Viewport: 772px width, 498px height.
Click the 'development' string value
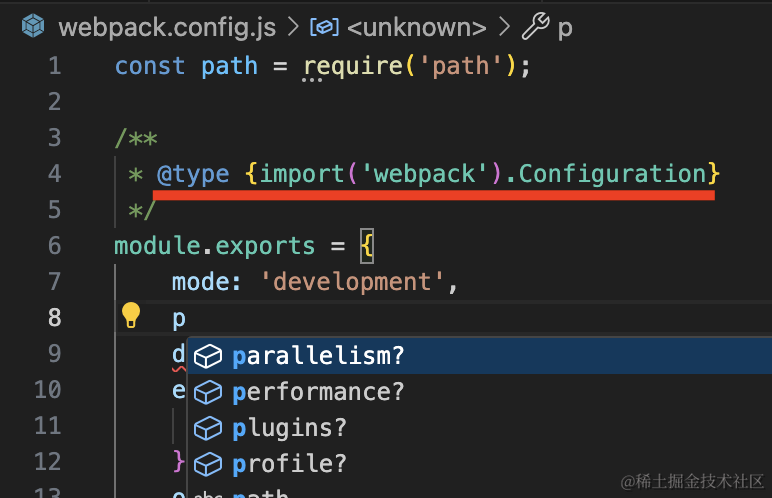(352, 282)
